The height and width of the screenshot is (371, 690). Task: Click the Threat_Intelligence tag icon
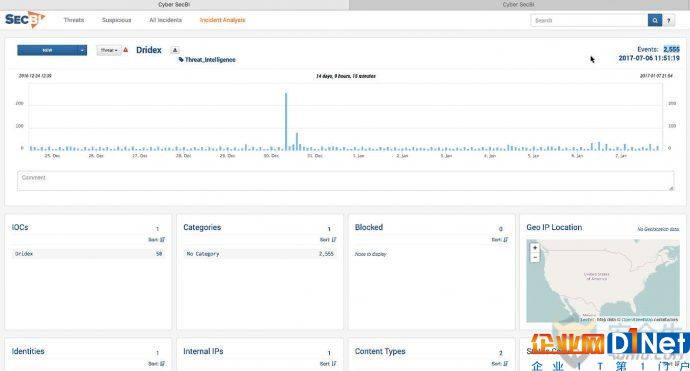coord(181,59)
